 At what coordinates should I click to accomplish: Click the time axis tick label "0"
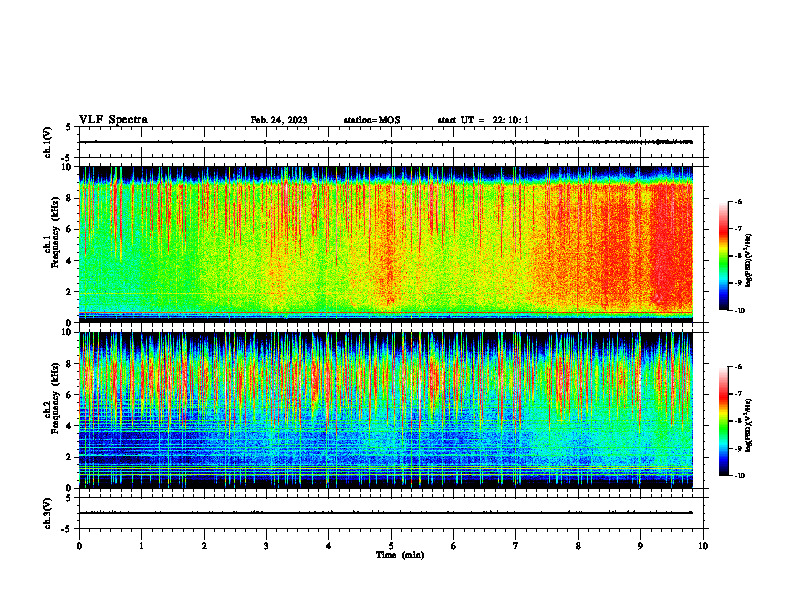[79, 546]
